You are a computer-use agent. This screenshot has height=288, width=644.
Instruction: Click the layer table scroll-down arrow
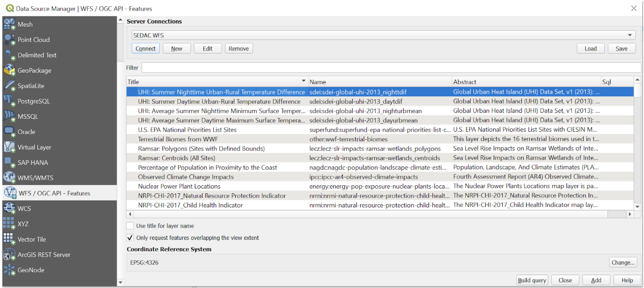click(637, 206)
